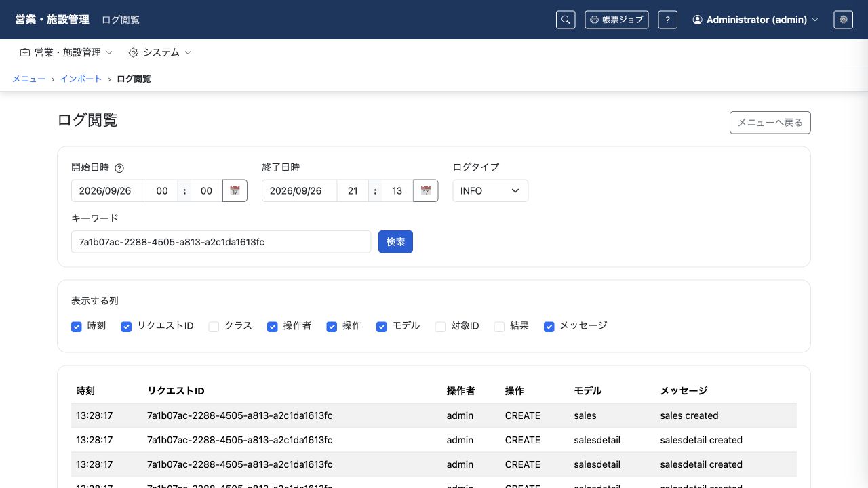Click the start hour field 00
868x488 pixels.
(162, 191)
